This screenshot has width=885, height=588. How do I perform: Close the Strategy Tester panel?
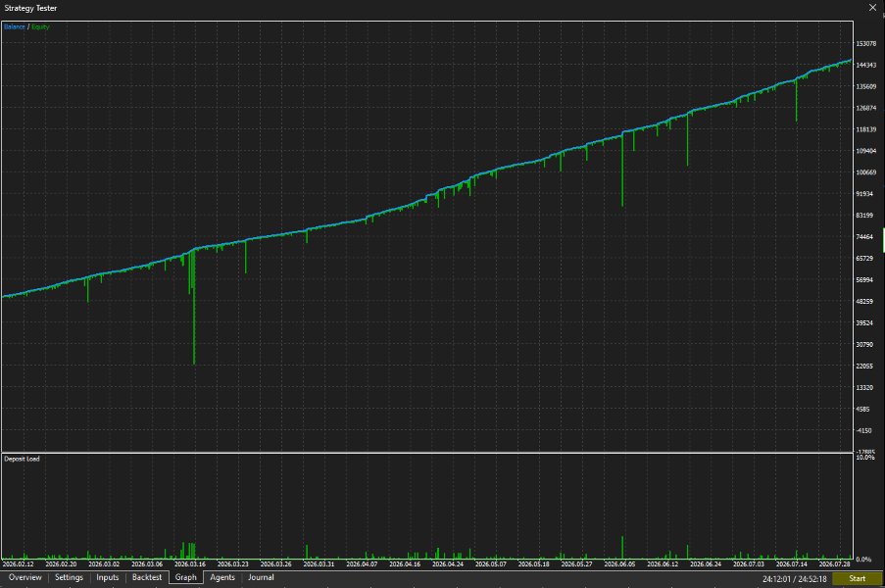(x=872, y=7)
